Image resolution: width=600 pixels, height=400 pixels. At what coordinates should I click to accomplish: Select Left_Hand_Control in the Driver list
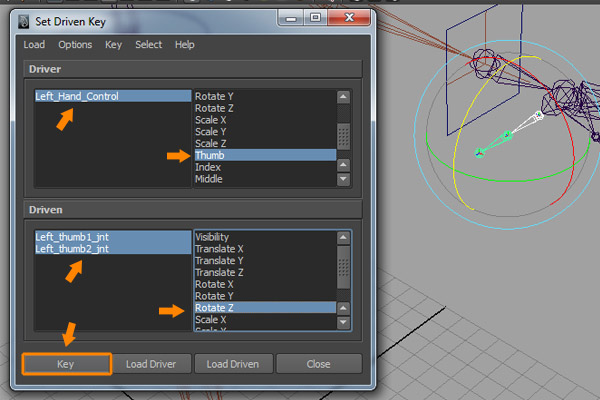coord(113,96)
